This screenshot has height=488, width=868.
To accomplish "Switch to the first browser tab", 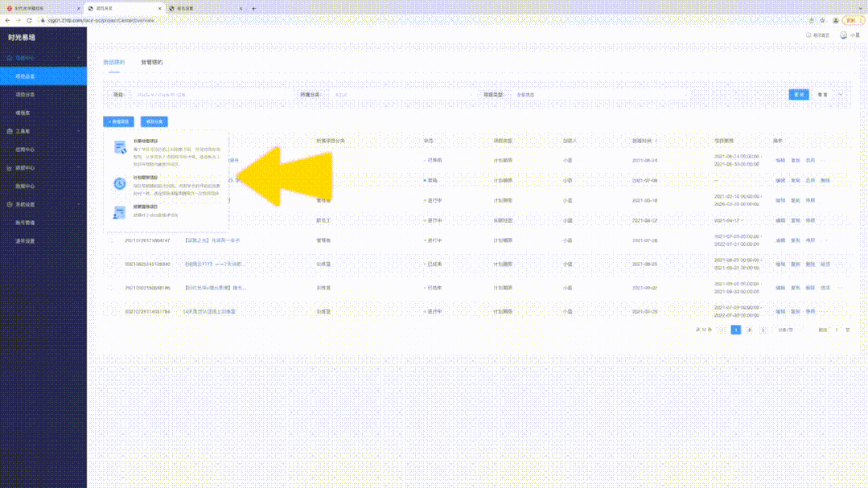I will pyautogui.click(x=42, y=8).
